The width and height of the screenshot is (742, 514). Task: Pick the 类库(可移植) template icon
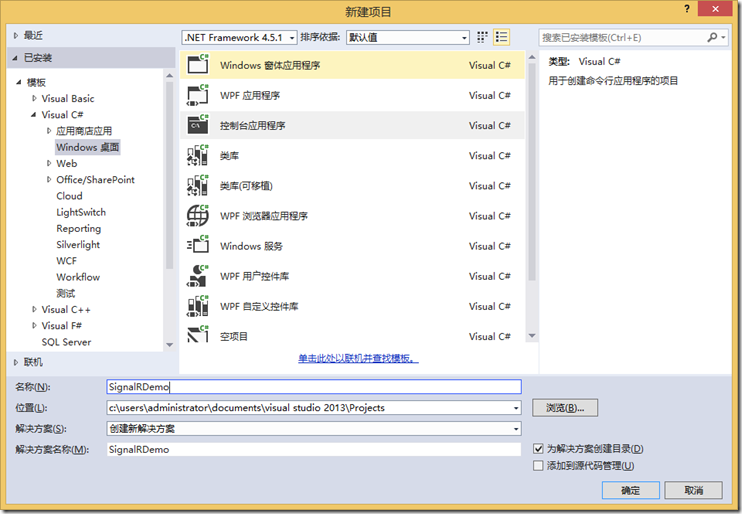198,186
